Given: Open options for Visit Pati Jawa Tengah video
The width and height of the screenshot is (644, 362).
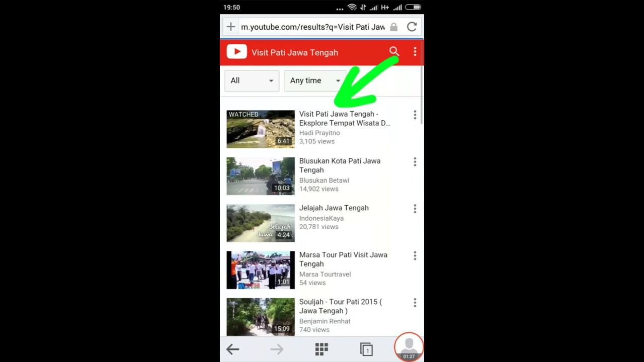Looking at the screenshot, I should 415,115.
